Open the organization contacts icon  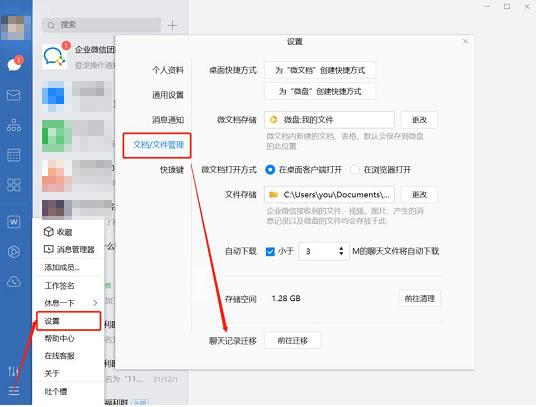click(x=14, y=125)
